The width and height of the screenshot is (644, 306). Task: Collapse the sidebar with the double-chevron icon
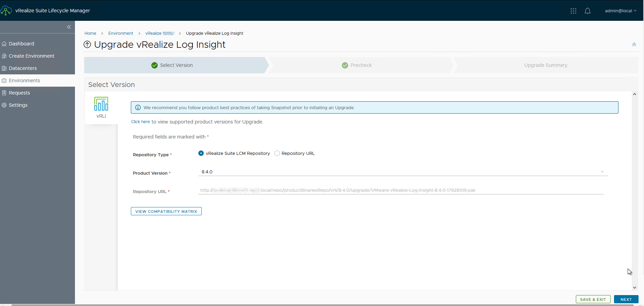(x=69, y=27)
